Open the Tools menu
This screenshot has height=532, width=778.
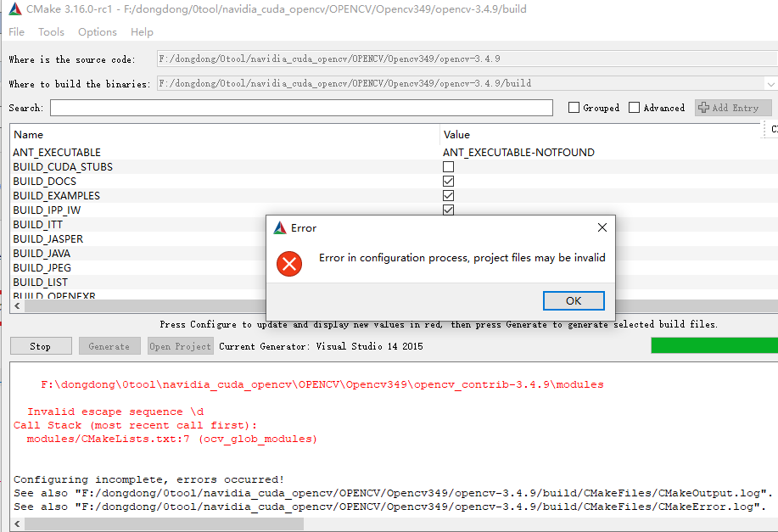[51, 31]
